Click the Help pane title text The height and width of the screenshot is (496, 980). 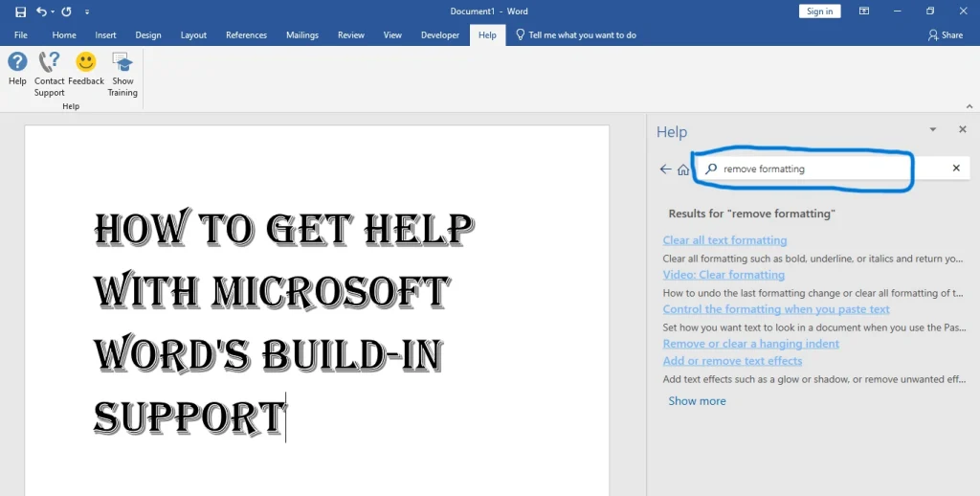[x=671, y=132]
